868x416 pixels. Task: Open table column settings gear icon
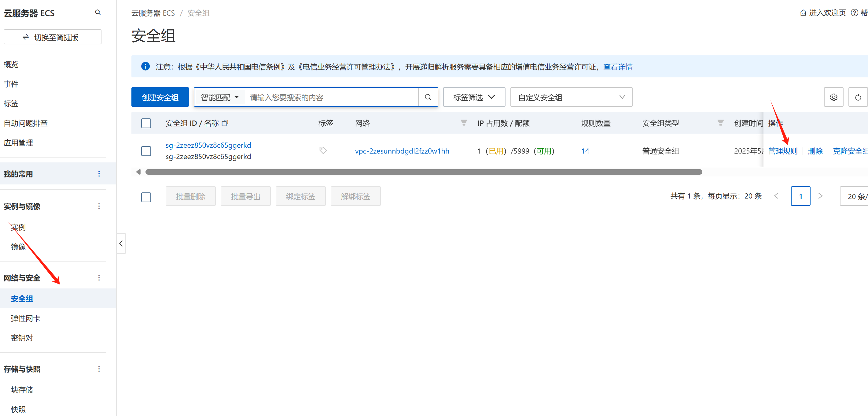click(833, 98)
